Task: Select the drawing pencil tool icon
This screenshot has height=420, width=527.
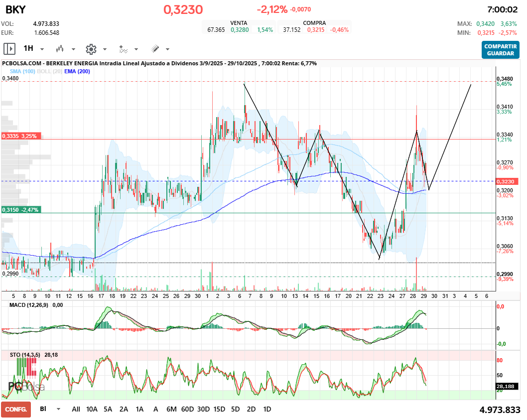Action: (155, 49)
